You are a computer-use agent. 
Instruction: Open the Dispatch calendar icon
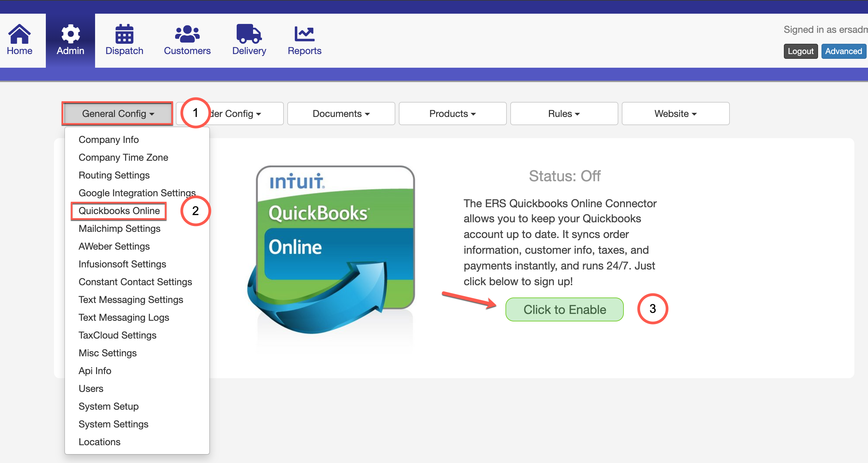124,34
